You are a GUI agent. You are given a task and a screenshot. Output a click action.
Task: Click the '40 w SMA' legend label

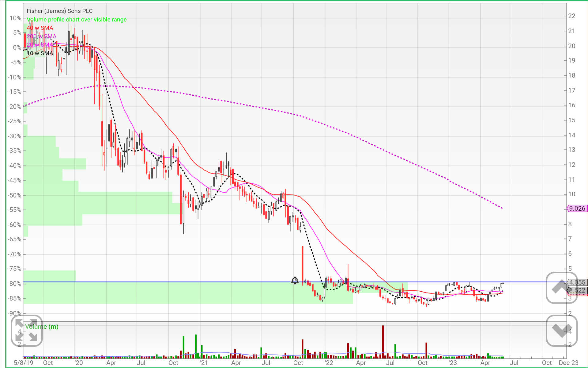[x=40, y=28]
